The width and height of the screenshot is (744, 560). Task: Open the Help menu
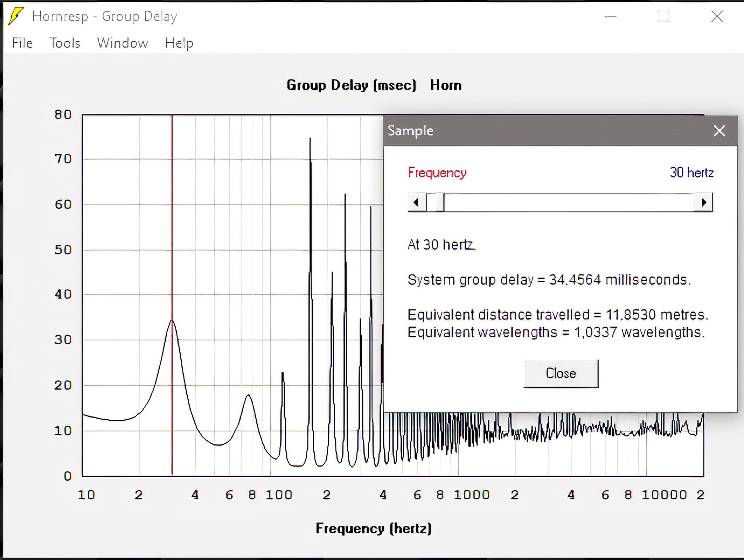point(179,43)
